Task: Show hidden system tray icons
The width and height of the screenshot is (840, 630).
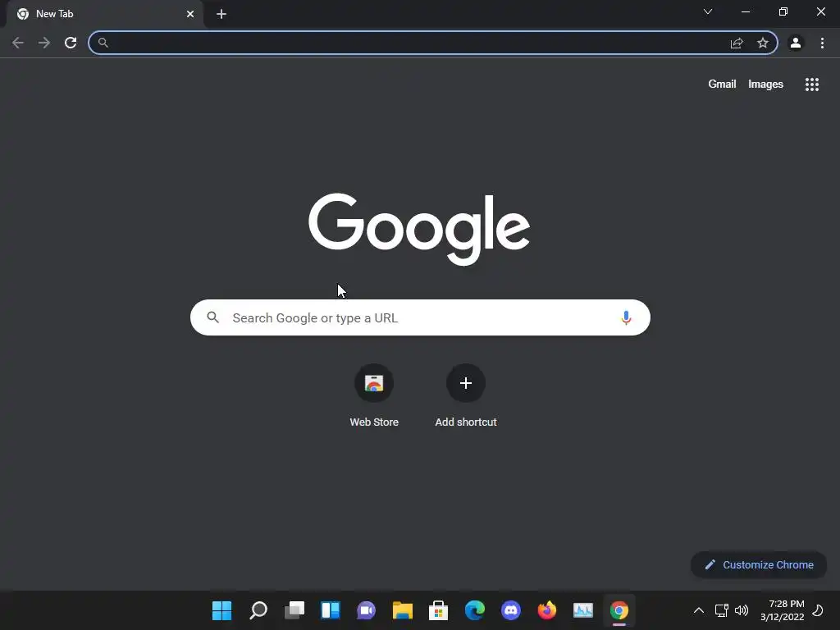Action: pos(699,610)
